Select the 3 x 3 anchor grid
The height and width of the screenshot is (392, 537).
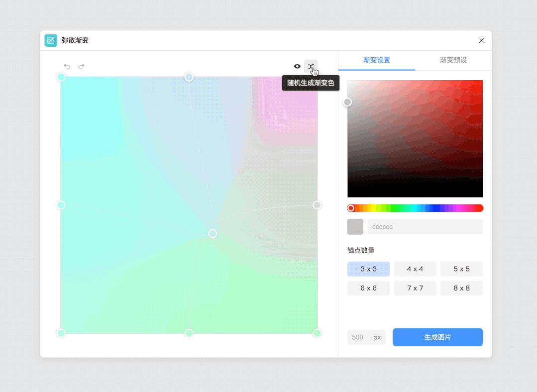tap(368, 269)
